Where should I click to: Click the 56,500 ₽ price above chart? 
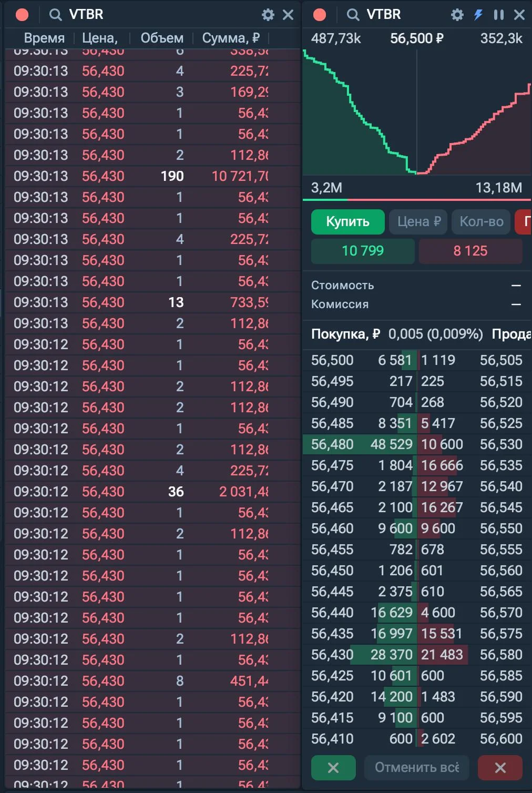pos(417,38)
